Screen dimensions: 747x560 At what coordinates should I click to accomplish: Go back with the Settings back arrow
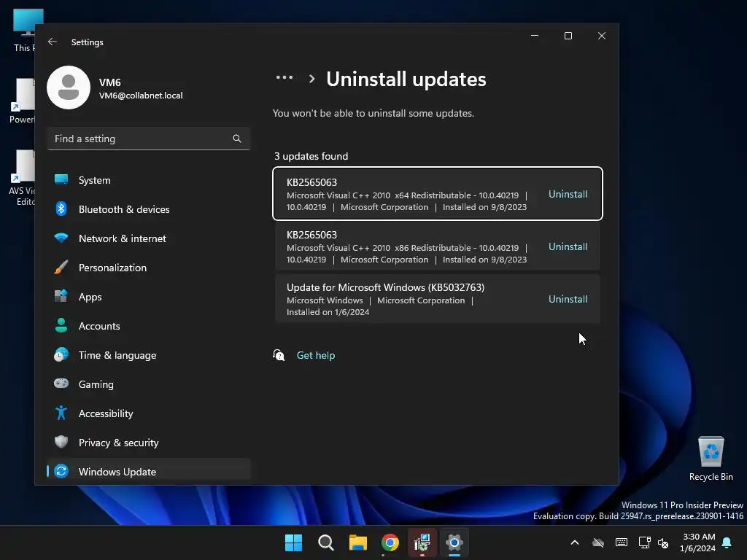click(53, 42)
